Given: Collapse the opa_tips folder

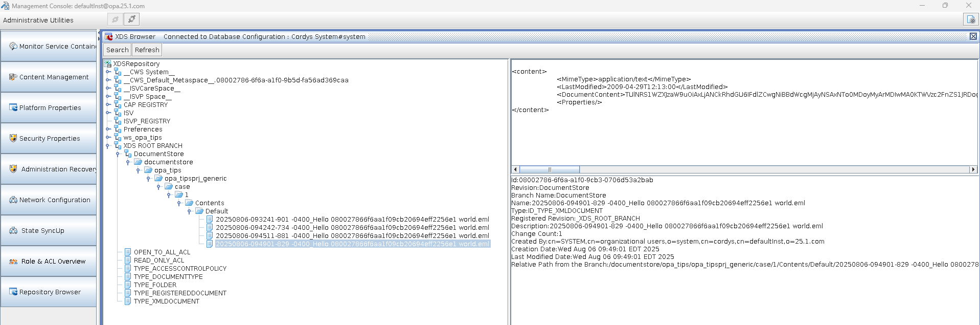Looking at the screenshot, I should click(138, 170).
